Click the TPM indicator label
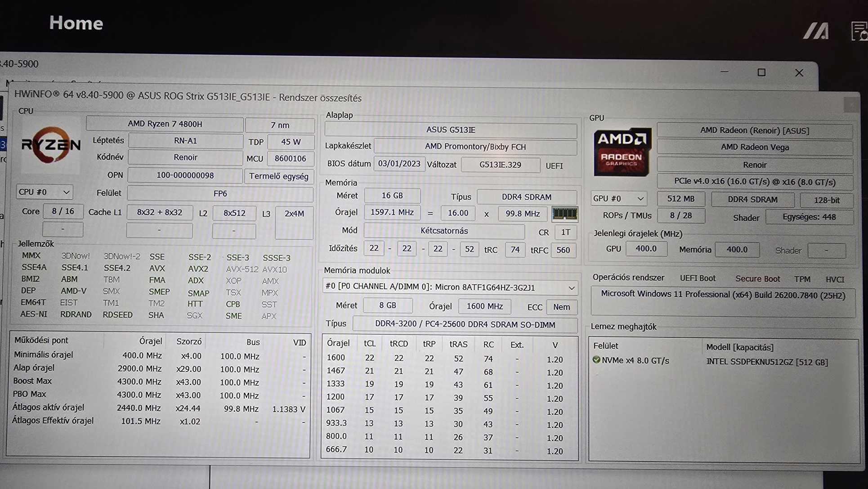Screen dimensions: 868x489 coord(802,279)
